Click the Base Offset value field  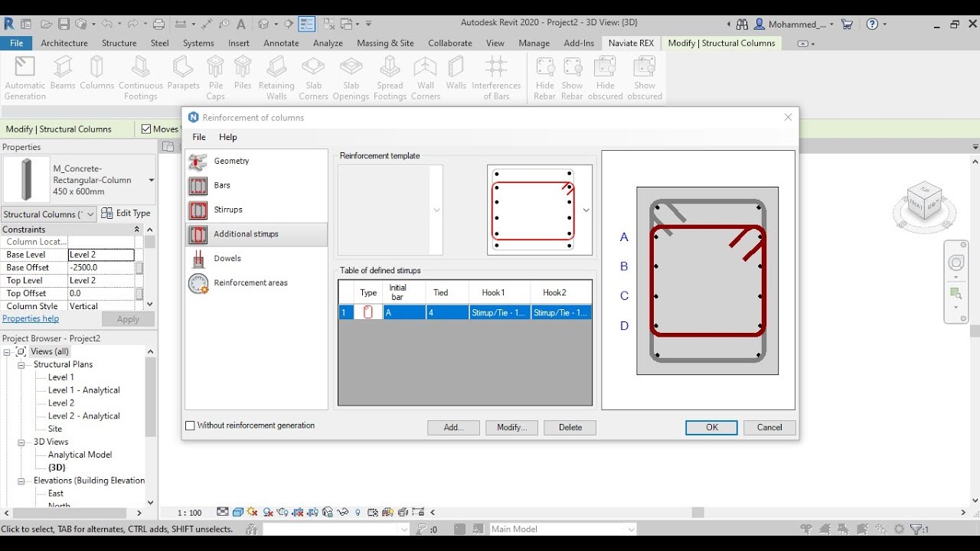[x=101, y=268]
